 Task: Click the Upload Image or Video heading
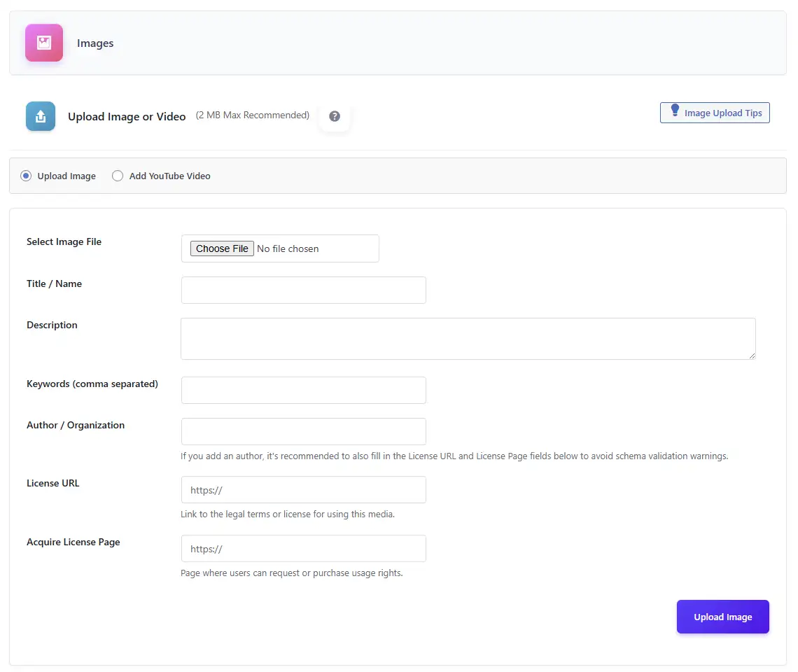pyautogui.click(x=127, y=116)
